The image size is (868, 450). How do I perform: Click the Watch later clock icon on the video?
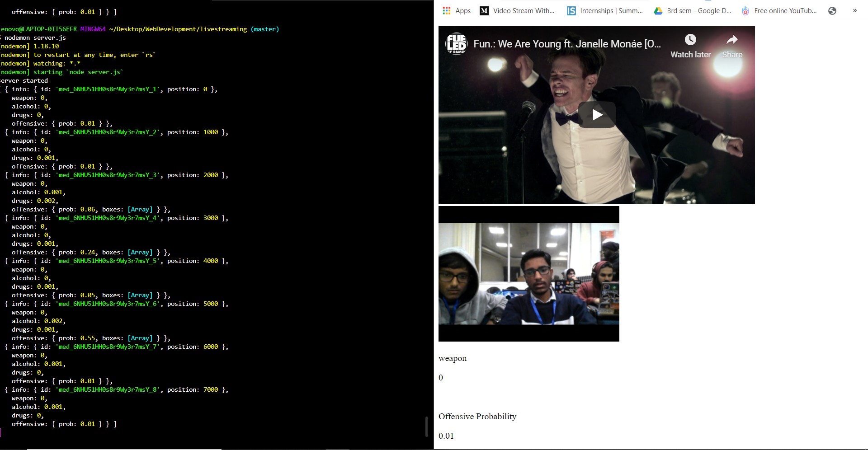(690, 40)
